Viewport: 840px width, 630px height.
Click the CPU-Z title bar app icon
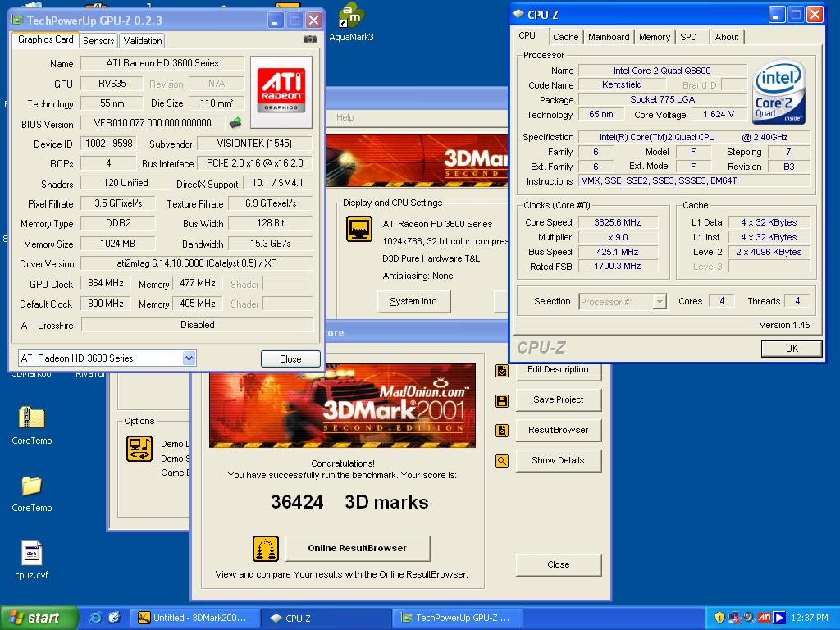coord(518,15)
